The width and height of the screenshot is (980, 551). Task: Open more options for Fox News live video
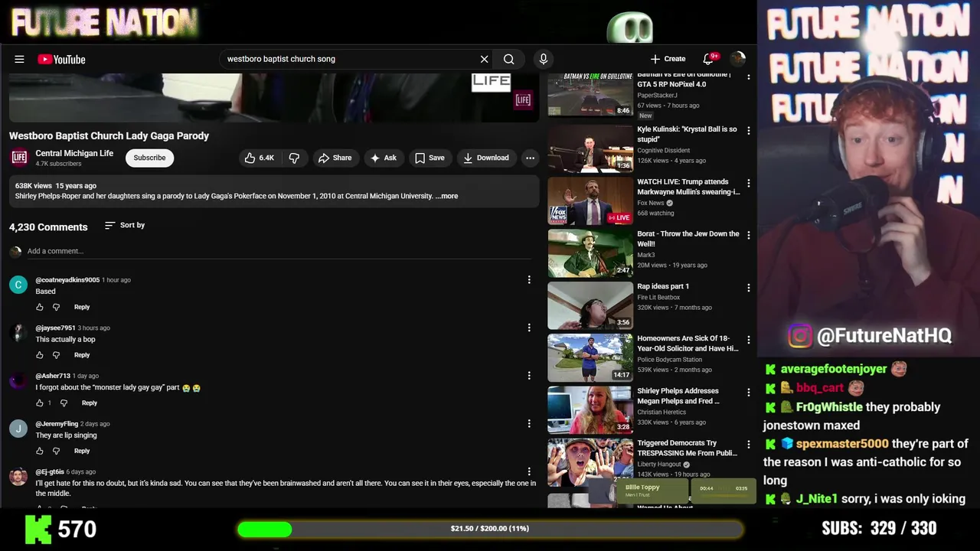click(x=748, y=184)
